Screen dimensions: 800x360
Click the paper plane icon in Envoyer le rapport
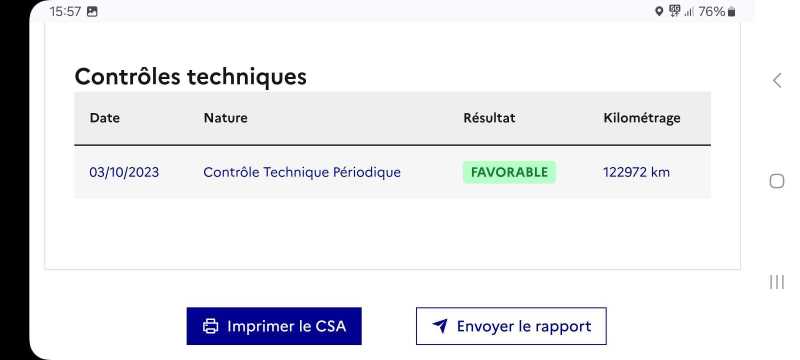pos(440,326)
